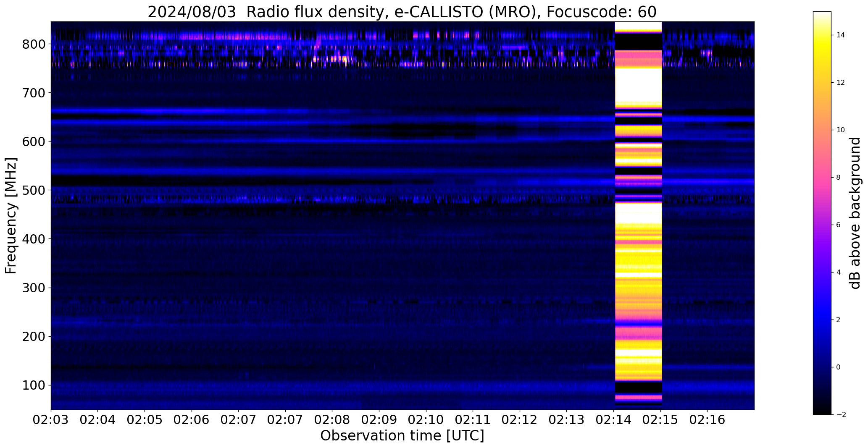Click the colorbar tick value 14
Screen dimensions: 868x448
tap(841, 35)
